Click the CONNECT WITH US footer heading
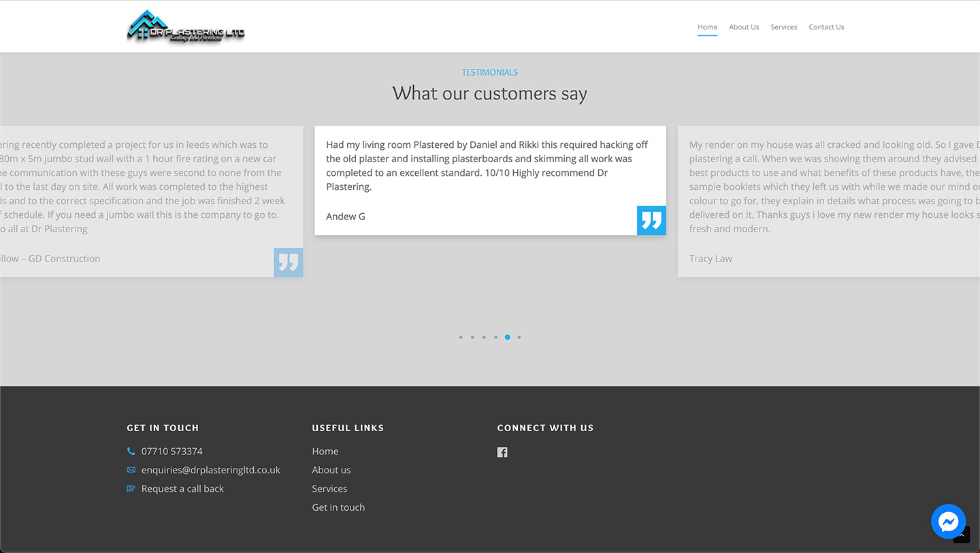Viewport: 980px width, 553px height. pos(545,428)
